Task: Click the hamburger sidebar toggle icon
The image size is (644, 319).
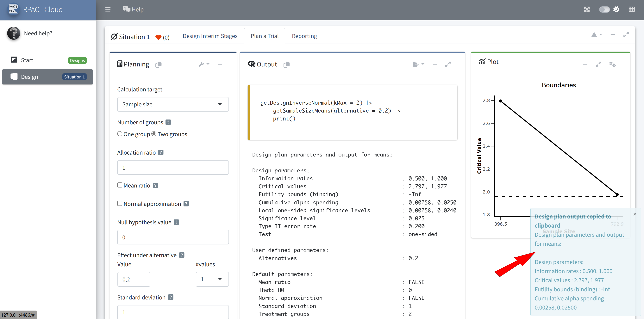Action: [x=108, y=9]
